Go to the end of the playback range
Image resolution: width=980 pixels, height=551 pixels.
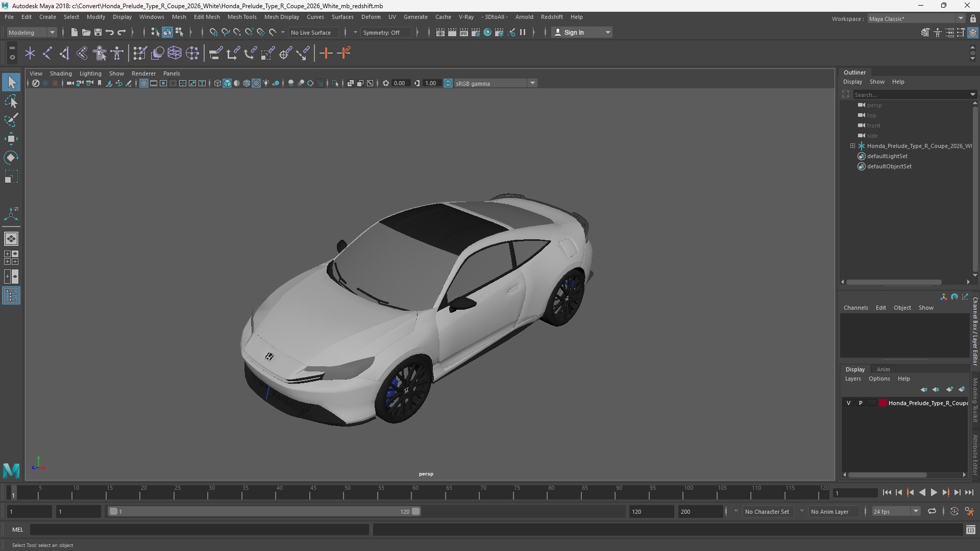click(969, 492)
